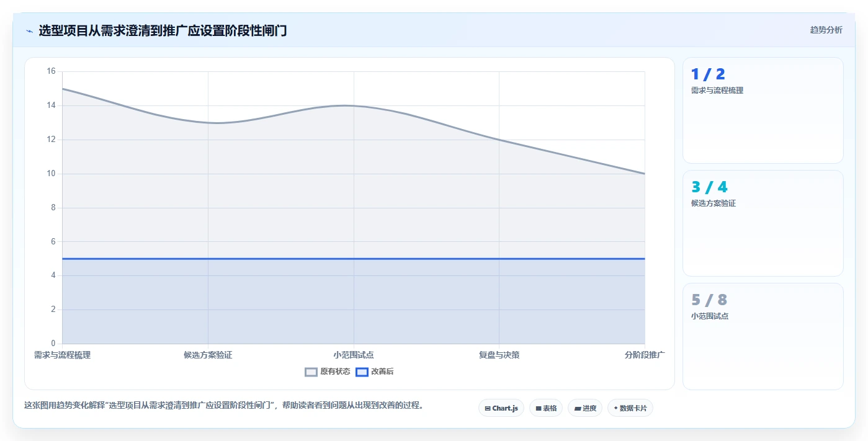Select the 数据卡片 tag
Image resolution: width=868 pixels, height=441 pixels.
point(630,408)
